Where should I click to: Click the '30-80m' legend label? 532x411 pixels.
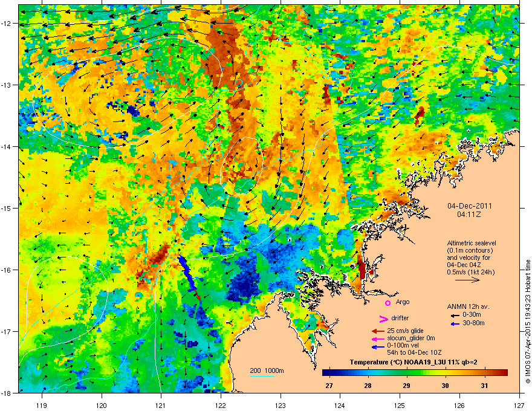[473, 323]
